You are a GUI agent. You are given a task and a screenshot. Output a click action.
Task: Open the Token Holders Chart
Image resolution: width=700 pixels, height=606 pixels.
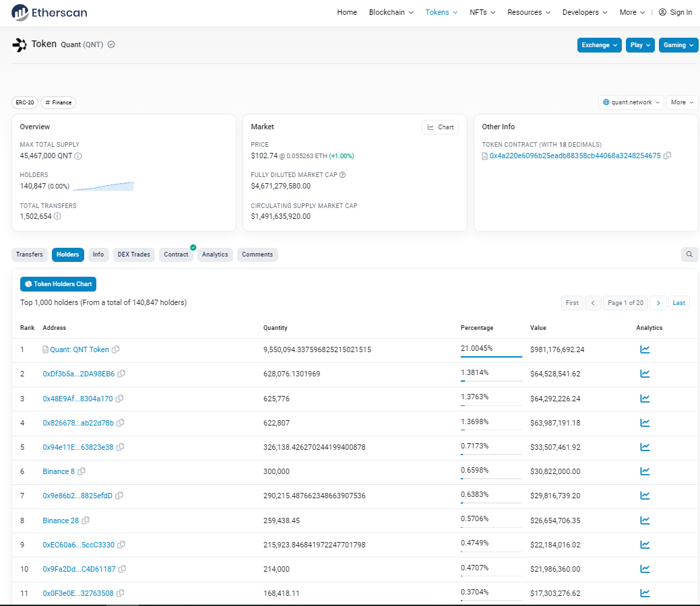(x=58, y=284)
